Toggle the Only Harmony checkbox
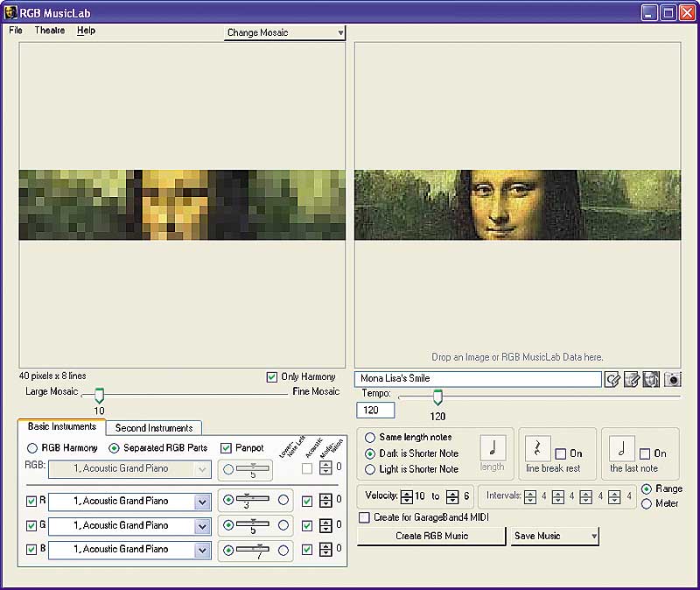This screenshot has width=700, height=590. [272, 377]
